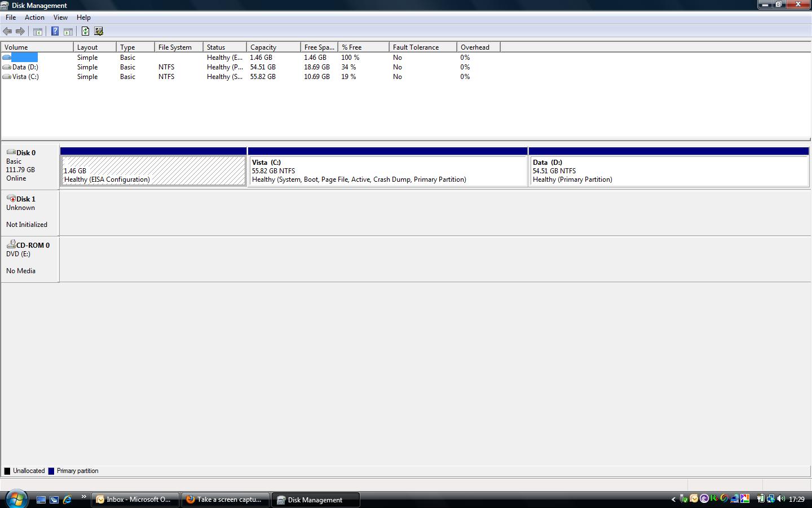Click the Outlook icon in the system tray
Image resolution: width=812 pixels, height=508 pixels.
click(x=694, y=498)
